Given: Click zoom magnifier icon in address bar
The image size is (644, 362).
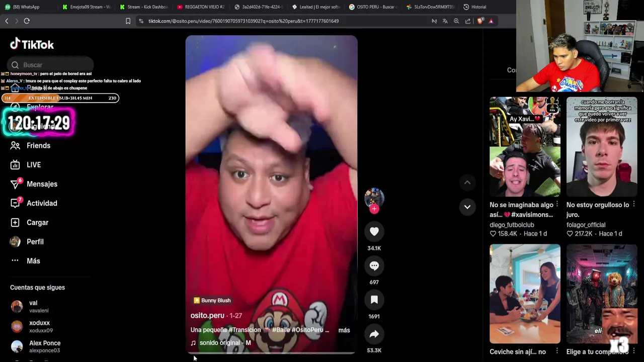Looking at the screenshot, I should tap(456, 21).
